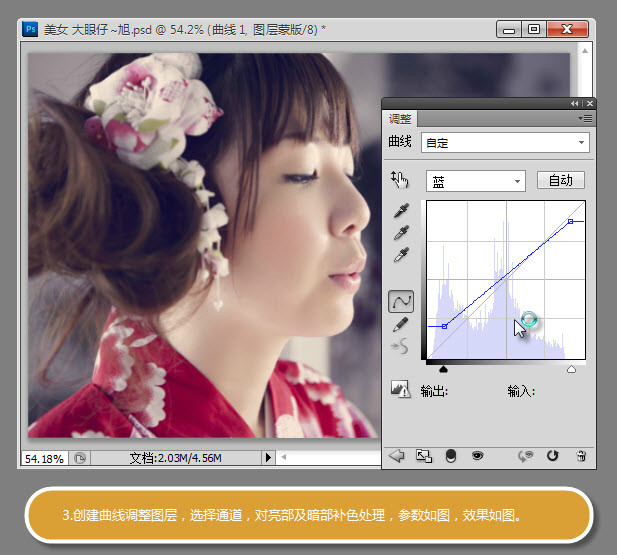Image resolution: width=617 pixels, height=555 pixels.
Task: Switch panel to expanded view icon
Action: pos(424,456)
